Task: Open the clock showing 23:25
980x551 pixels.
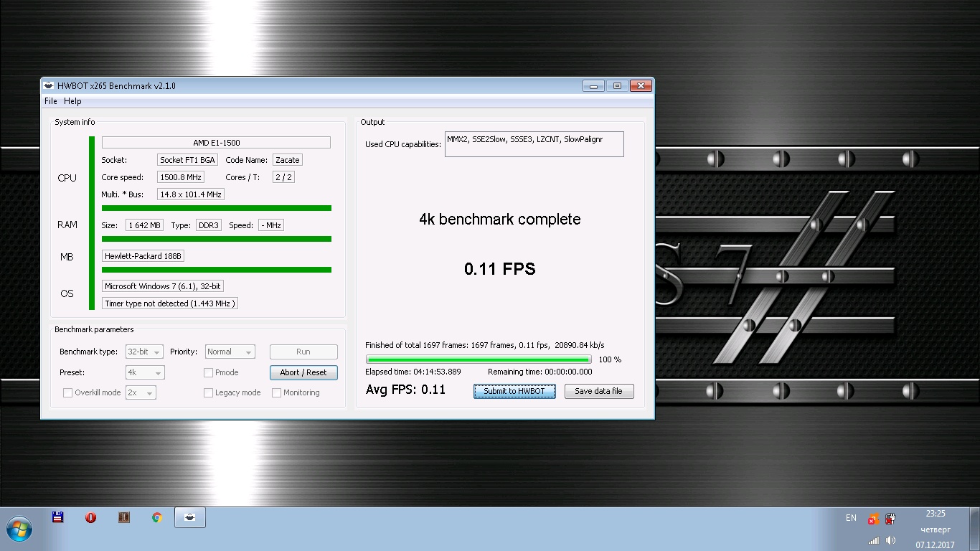Action: point(936,514)
